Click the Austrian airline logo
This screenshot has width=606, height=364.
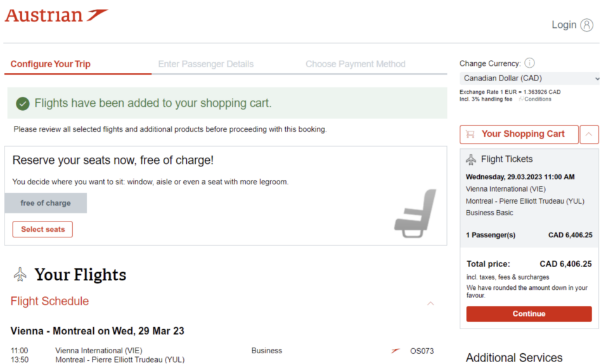56,15
